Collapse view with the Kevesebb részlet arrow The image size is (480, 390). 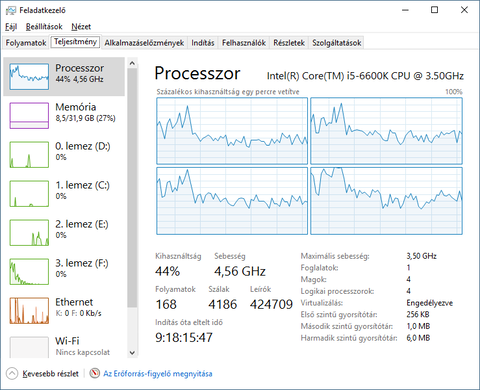(12, 374)
